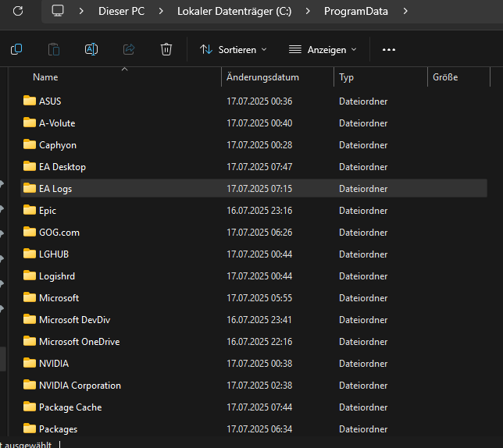Click date 17.07.2025 05:55 of Microsoft

(259, 298)
